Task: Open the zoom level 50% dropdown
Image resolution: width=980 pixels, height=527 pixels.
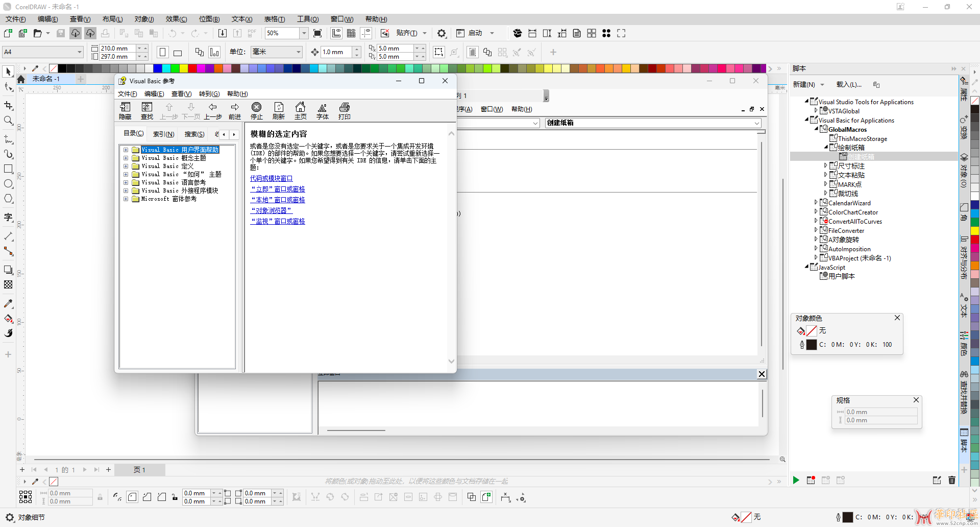Action: [304, 33]
